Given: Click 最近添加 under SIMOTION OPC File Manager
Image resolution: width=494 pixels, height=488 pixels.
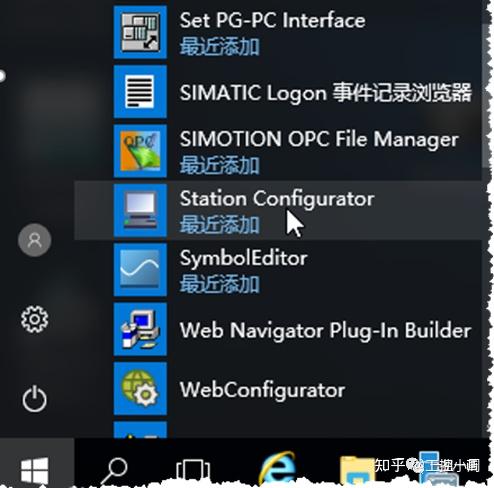Looking at the screenshot, I should (220, 165).
